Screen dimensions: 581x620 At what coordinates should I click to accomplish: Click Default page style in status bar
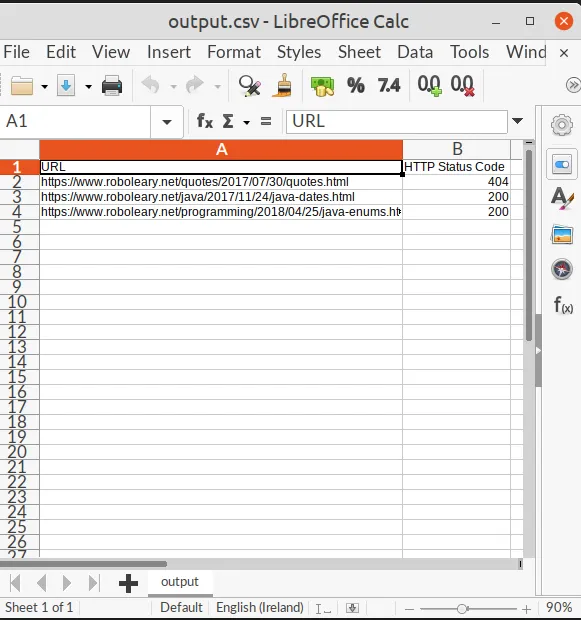181,607
